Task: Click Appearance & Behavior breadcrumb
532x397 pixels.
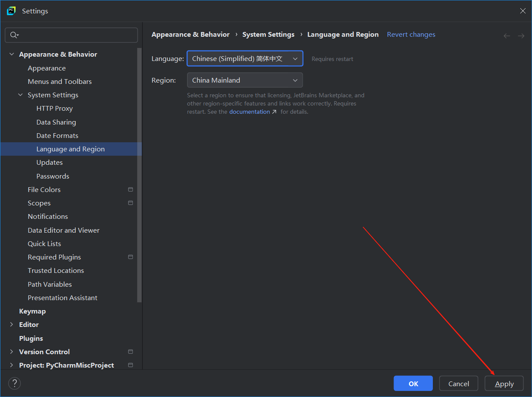Action: coord(190,34)
